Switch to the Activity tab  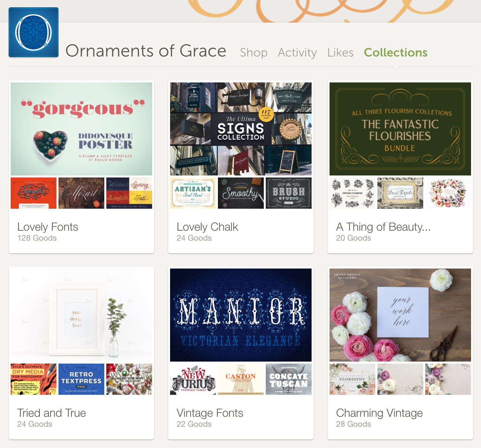(x=297, y=53)
